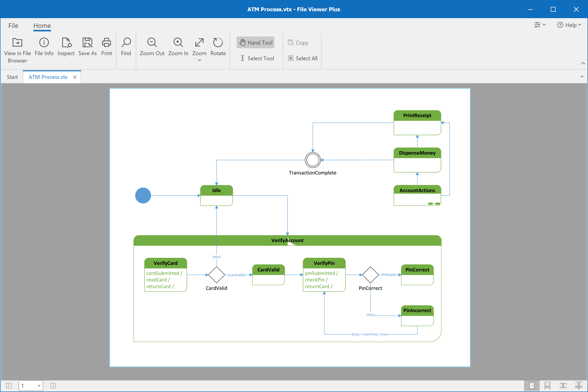This screenshot has height=392, width=588.
Task: Open the Print dialog
Action: point(107,48)
